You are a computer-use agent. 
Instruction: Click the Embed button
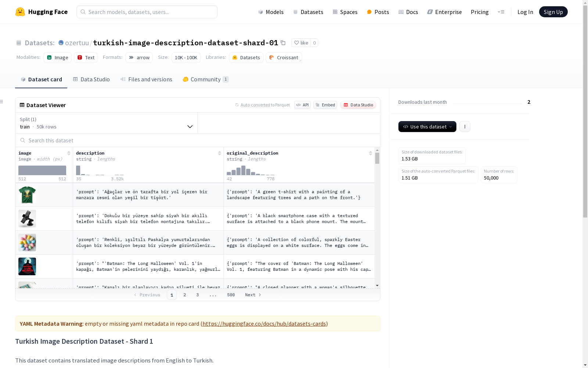click(325, 105)
